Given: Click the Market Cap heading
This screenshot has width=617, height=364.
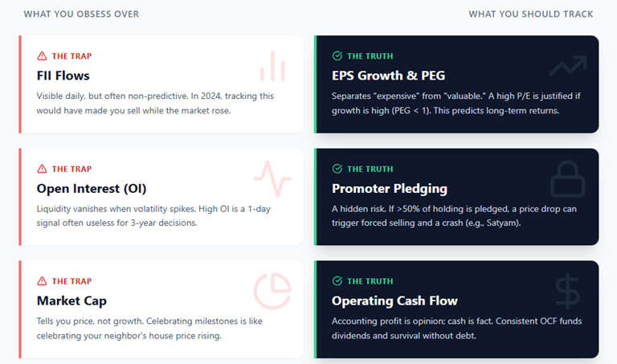Looking at the screenshot, I should [72, 301].
